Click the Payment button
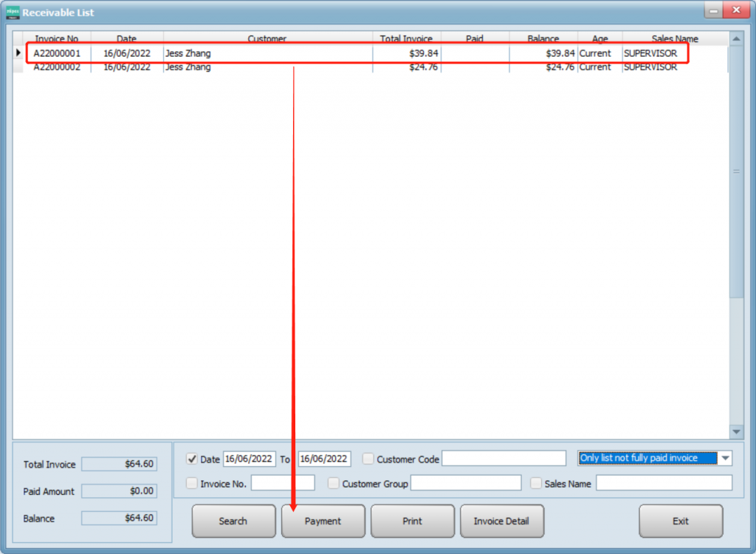Screen dimensions: 756x554 [323, 521]
